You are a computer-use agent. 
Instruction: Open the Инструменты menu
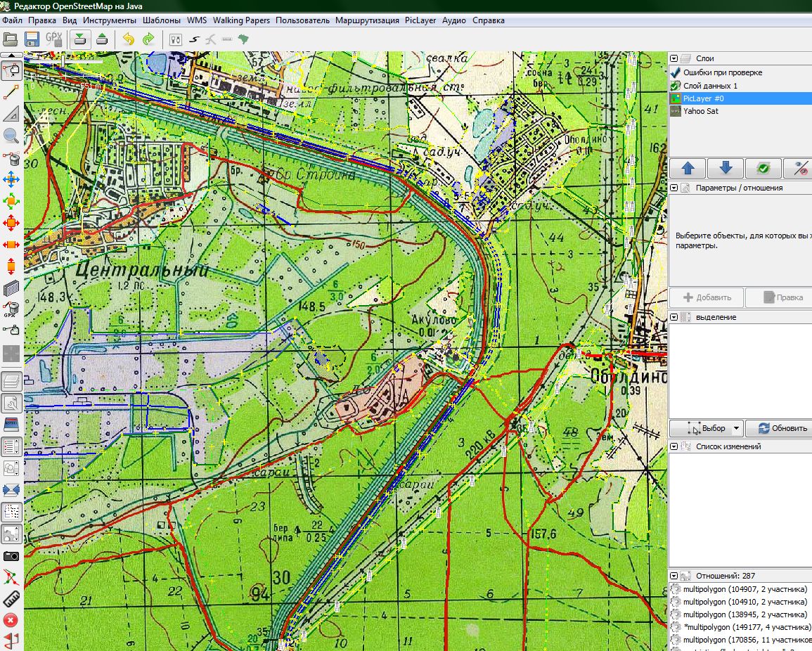pyautogui.click(x=110, y=20)
